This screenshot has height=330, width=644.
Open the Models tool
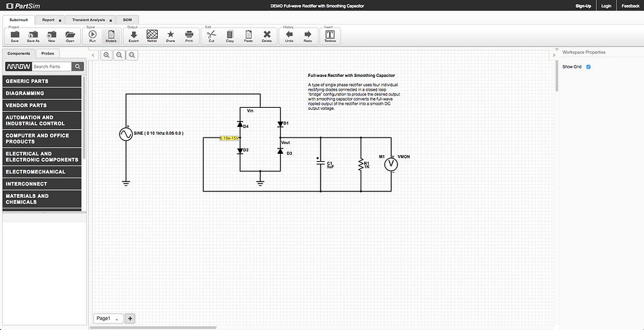click(x=111, y=36)
